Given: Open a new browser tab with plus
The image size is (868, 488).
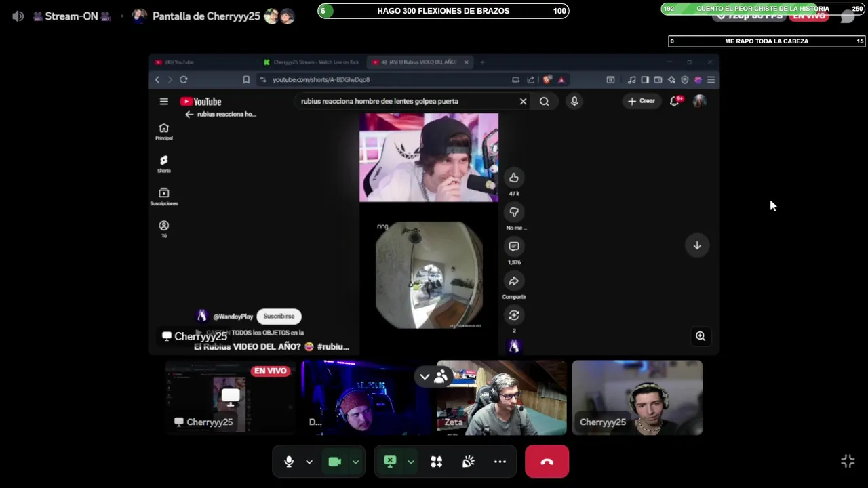Looking at the screenshot, I should (x=482, y=62).
